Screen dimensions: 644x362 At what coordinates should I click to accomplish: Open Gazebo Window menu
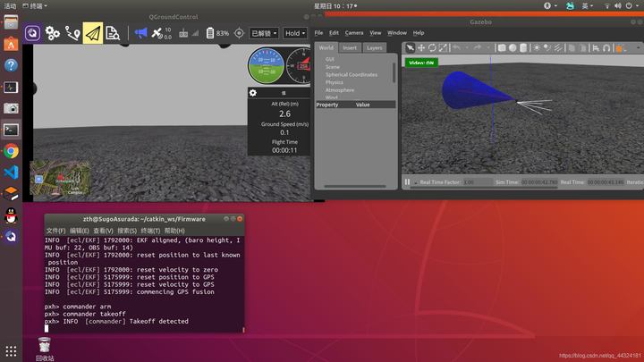397,33
